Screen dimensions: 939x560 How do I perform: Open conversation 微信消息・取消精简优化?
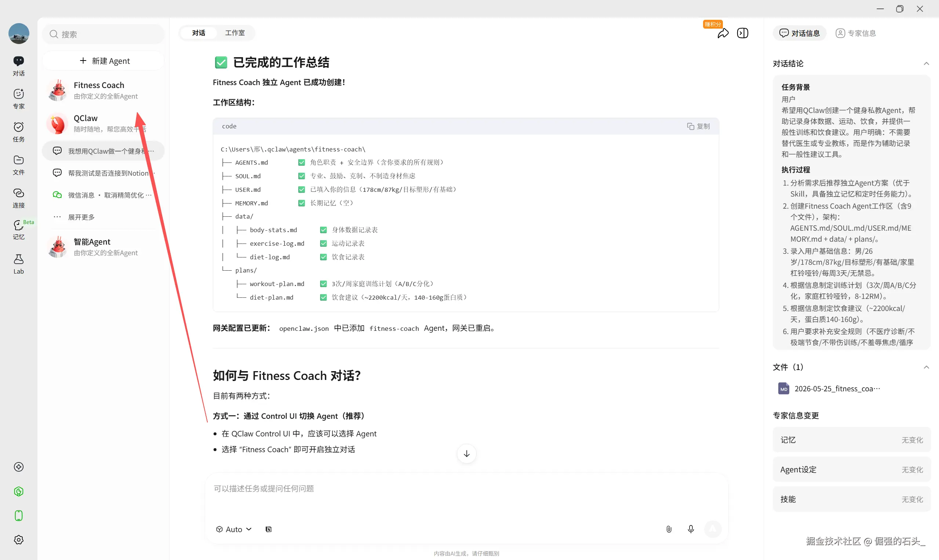(x=103, y=195)
